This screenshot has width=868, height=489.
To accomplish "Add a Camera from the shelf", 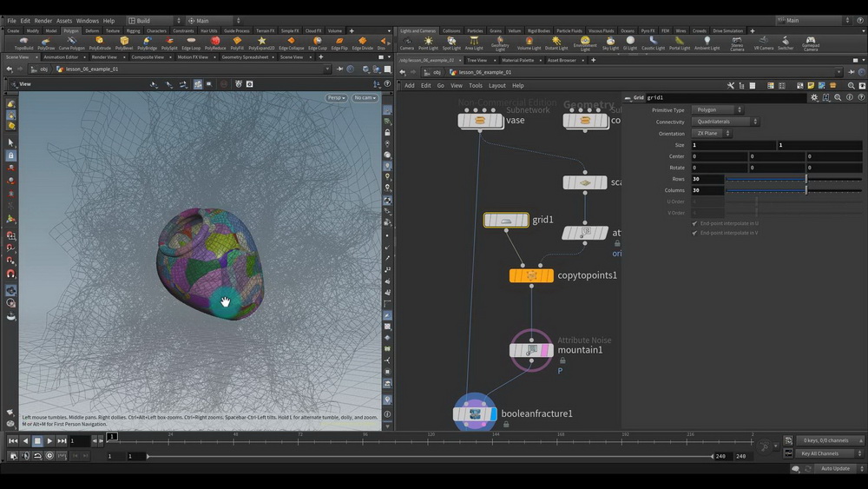I will 407,43.
